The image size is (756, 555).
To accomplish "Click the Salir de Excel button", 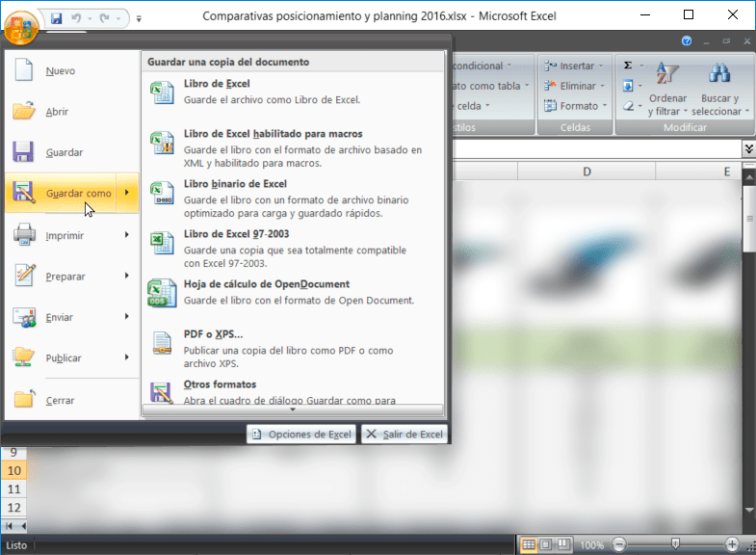I will point(404,435).
